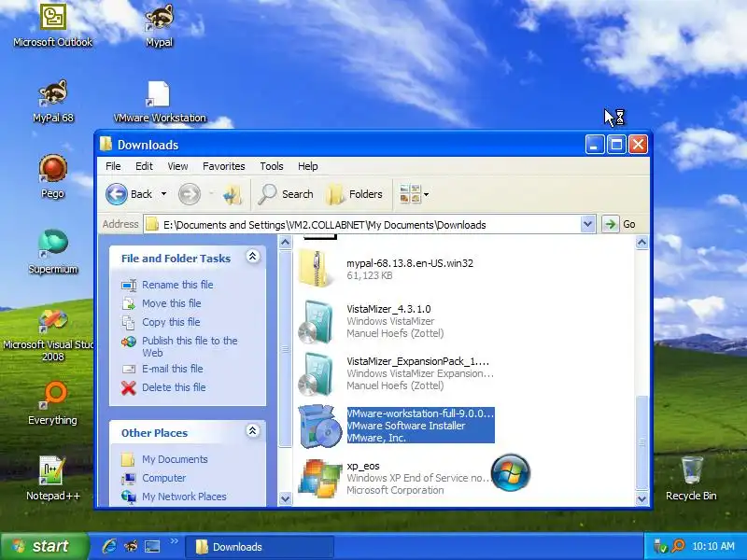Click the file list scroll down arrow

(x=641, y=498)
